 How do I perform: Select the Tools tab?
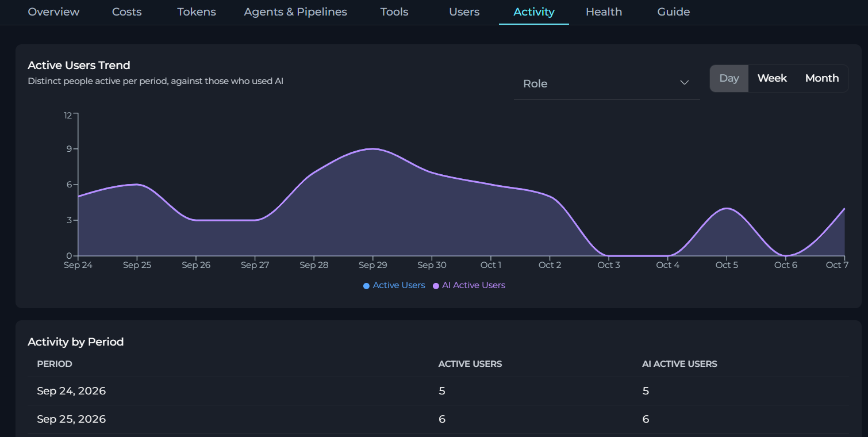point(394,11)
